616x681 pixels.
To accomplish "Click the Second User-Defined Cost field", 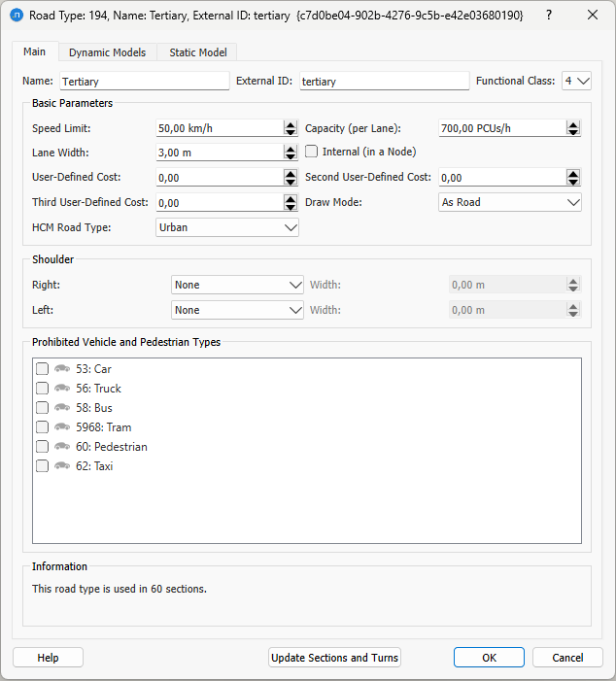I will point(502,178).
